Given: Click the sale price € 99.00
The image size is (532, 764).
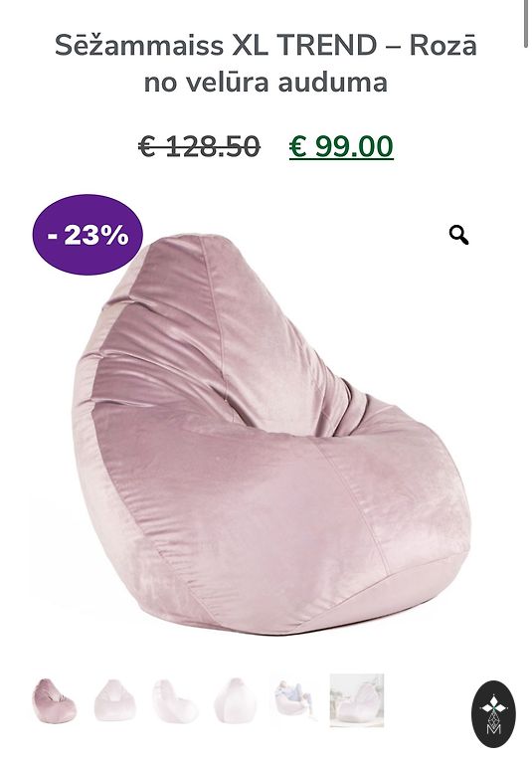Looking at the screenshot, I should (341, 146).
